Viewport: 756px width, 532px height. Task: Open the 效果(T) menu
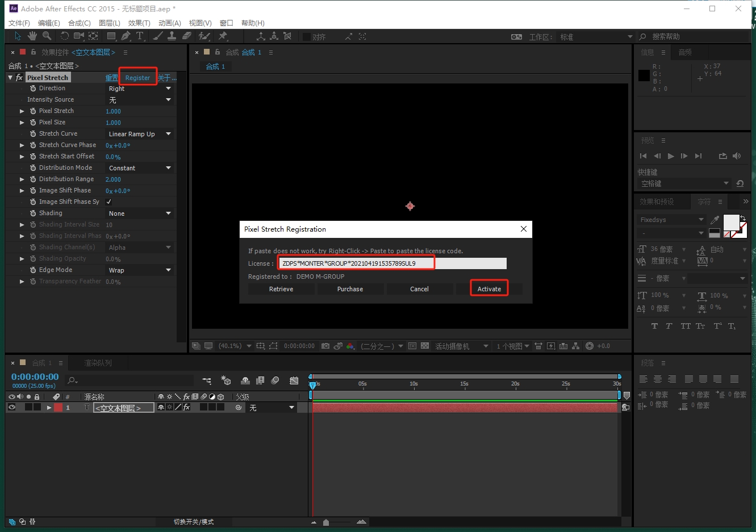[139, 23]
